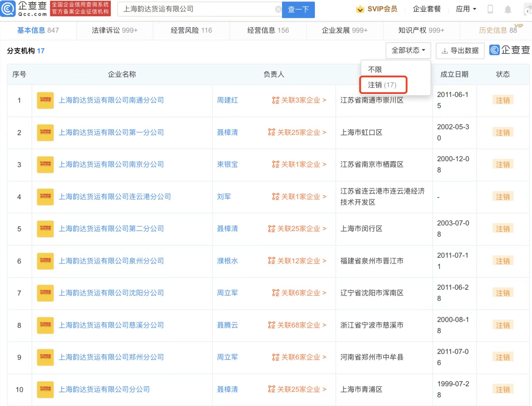Click Yunda logo of 南通分公司 row
This screenshot has width=532, height=406.
pyautogui.click(x=45, y=100)
